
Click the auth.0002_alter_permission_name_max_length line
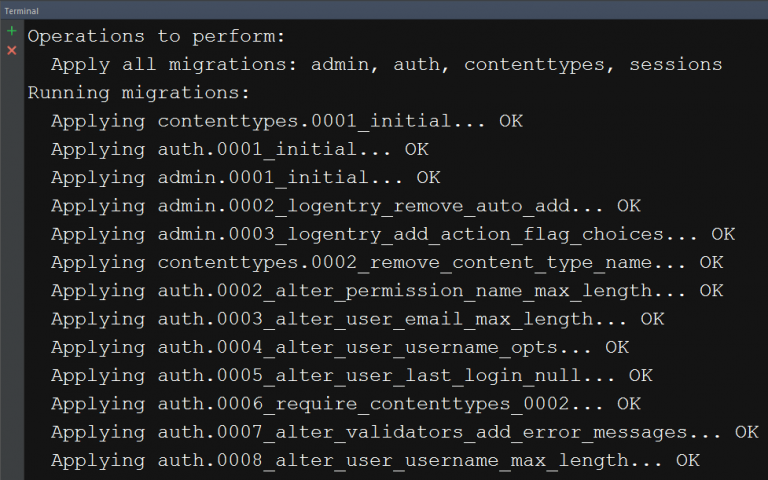pyautogui.click(x=387, y=291)
